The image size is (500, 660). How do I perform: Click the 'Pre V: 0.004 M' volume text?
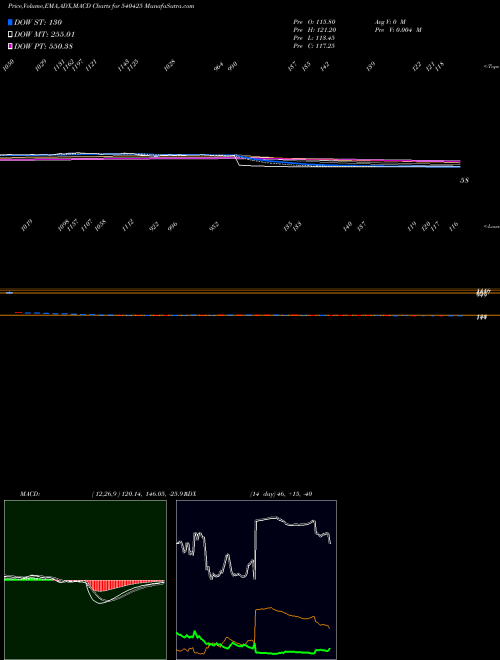coord(398,30)
